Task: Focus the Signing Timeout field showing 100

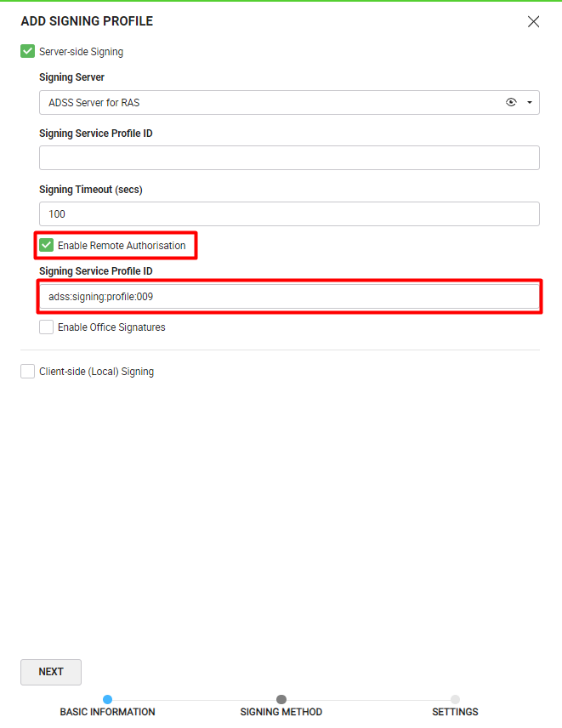Action: pos(289,214)
